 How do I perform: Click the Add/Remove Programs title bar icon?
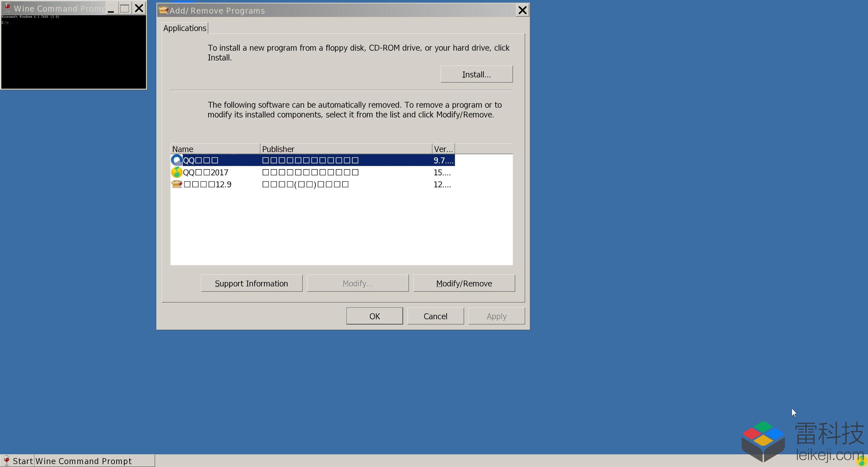pyautogui.click(x=164, y=10)
